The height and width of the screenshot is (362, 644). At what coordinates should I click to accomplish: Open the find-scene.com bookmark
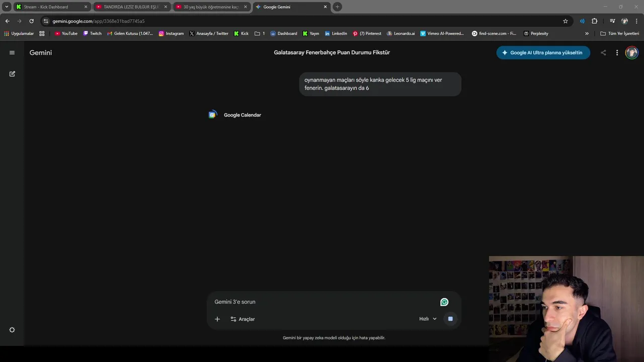click(494, 34)
